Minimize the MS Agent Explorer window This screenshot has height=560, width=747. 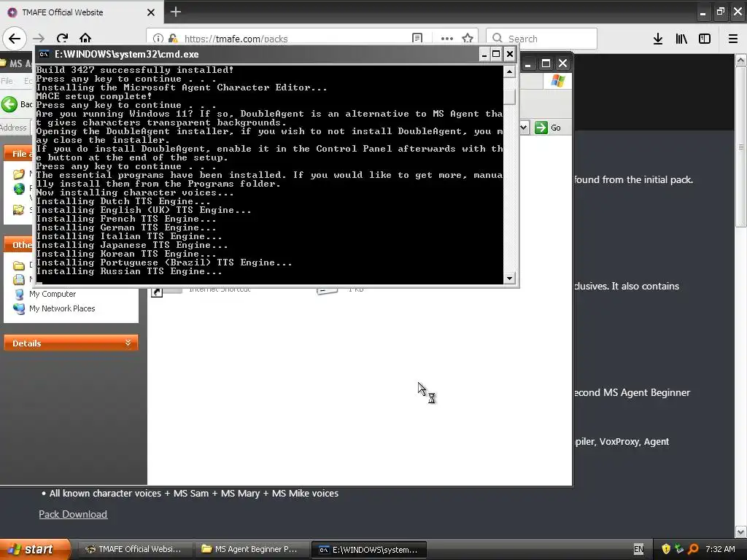click(528, 63)
